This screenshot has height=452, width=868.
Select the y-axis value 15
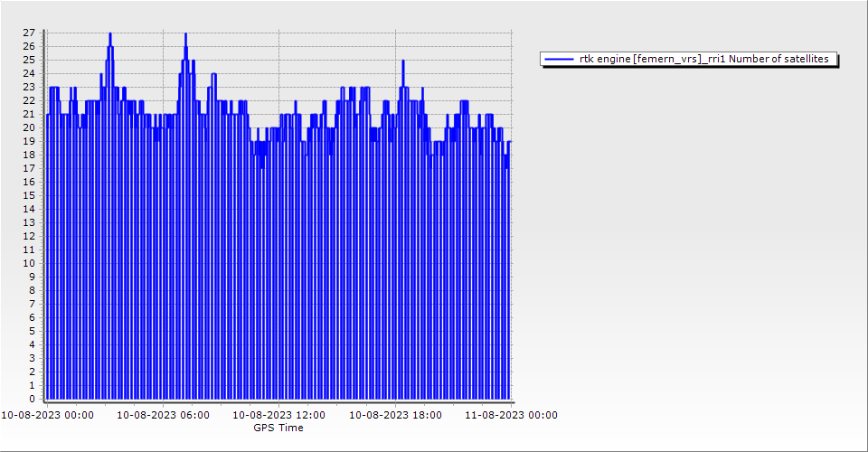tap(30, 195)
